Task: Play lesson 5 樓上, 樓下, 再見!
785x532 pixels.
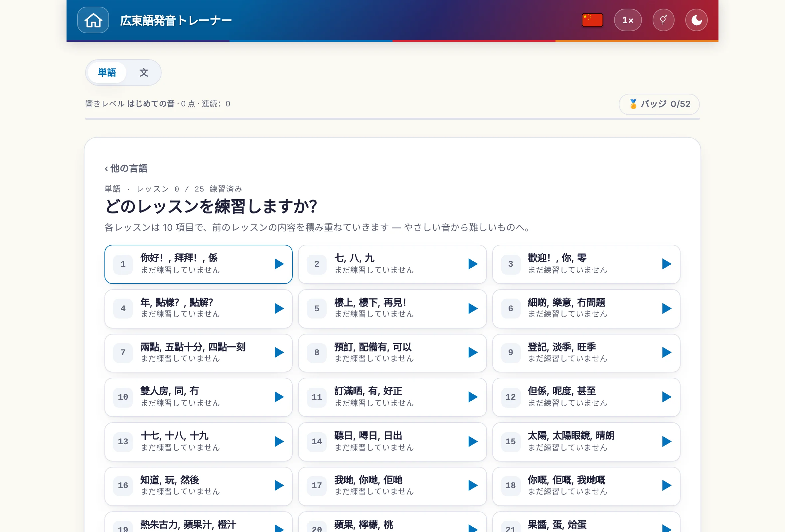Action: click(473, 309)
